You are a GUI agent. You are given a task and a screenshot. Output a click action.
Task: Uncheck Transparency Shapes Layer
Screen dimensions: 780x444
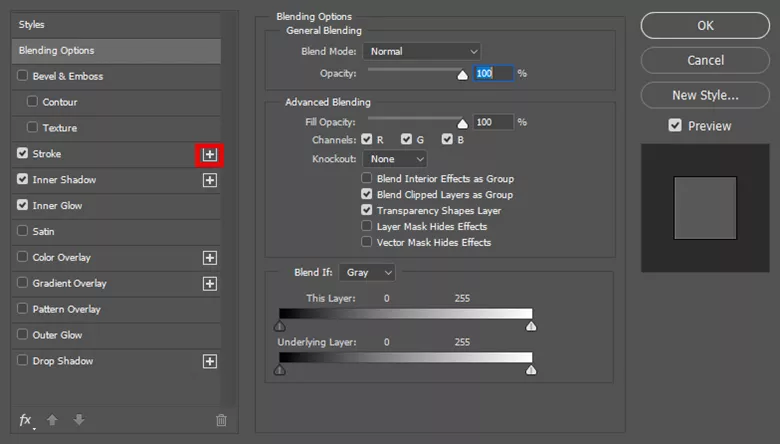tap(367, 210)
